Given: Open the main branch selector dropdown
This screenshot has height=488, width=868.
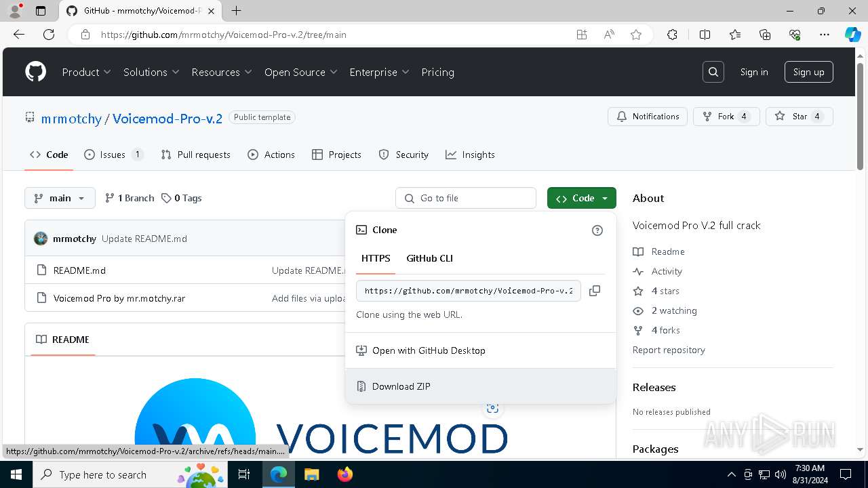Looking at the screenshot, I should (x=60, y=198).
